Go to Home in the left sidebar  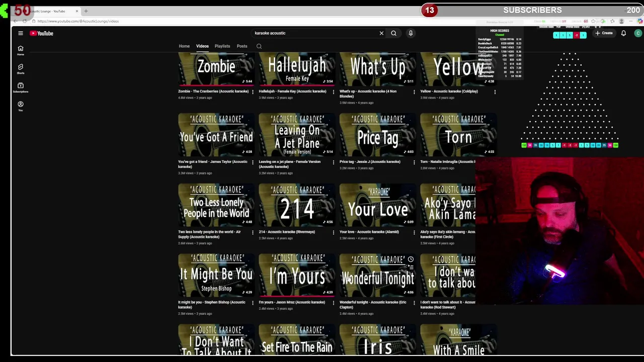tap(21, 50)
